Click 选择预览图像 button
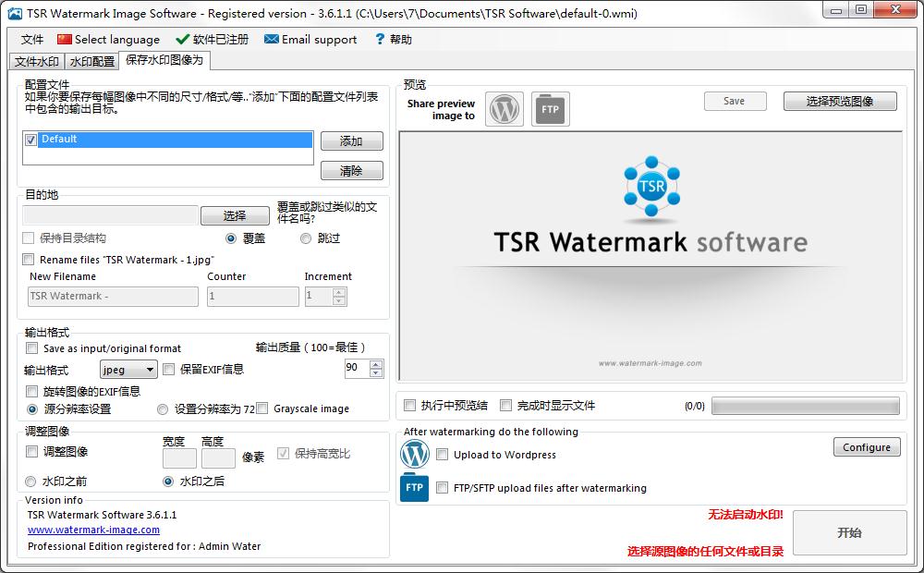Screen dimensions: 924x573 coord(840,101)
